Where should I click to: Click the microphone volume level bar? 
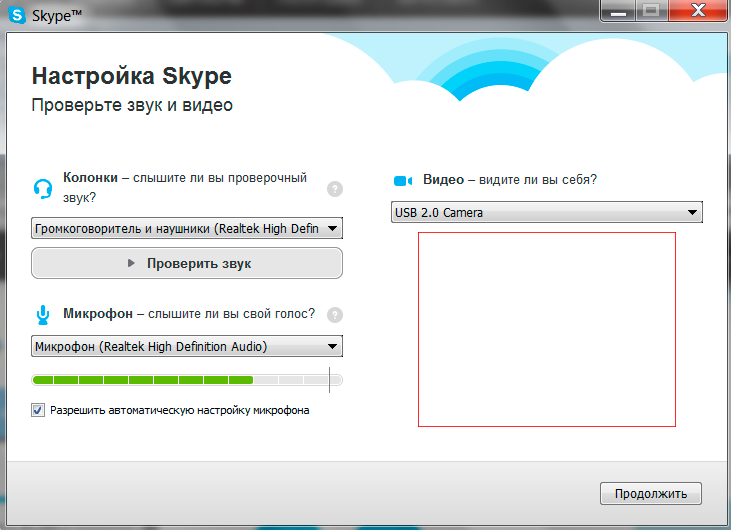coord(187,380)
